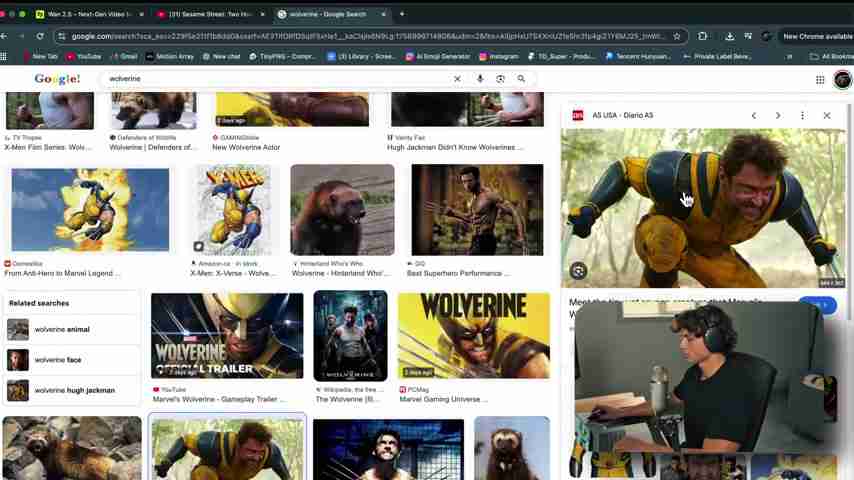The image size is (854, 480).
Task: Open three-dot menu in preview panel
Action: [802, 116]
